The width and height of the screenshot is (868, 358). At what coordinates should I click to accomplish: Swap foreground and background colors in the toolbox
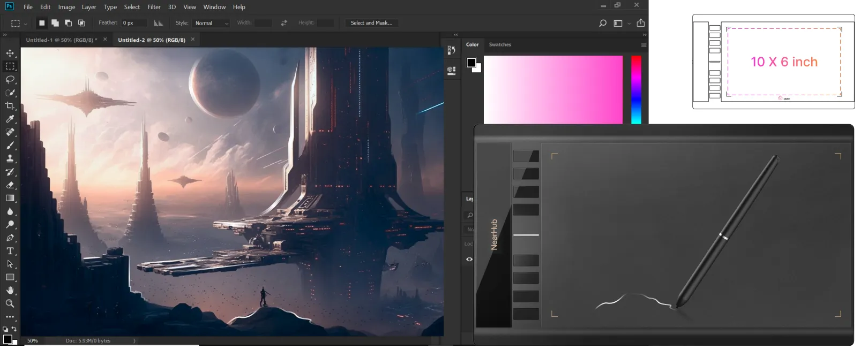pos(14,329)
